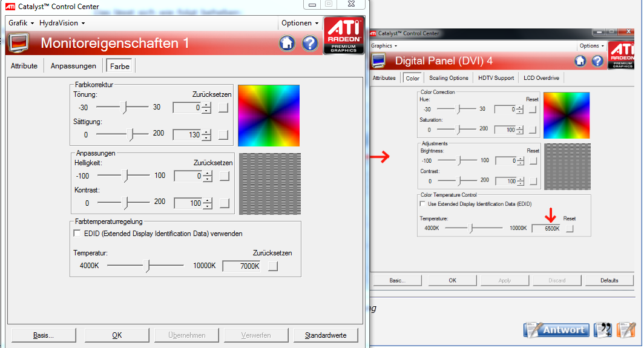Select Color tab in Digital Panel window

click(x=412, y=78)
